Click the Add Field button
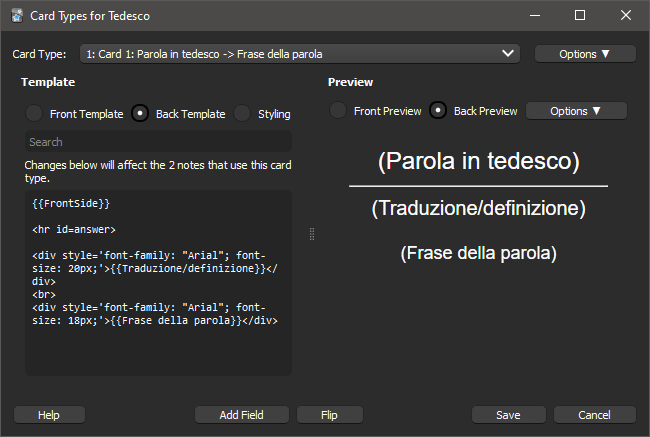The width and height of the screenshot is (650, 437). (x=242, y=415)
